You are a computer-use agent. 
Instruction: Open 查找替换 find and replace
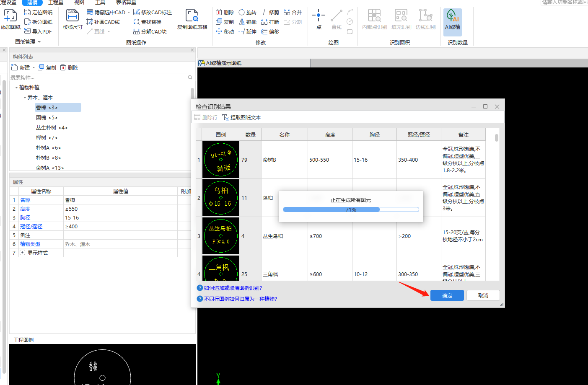tap(147, 22)
